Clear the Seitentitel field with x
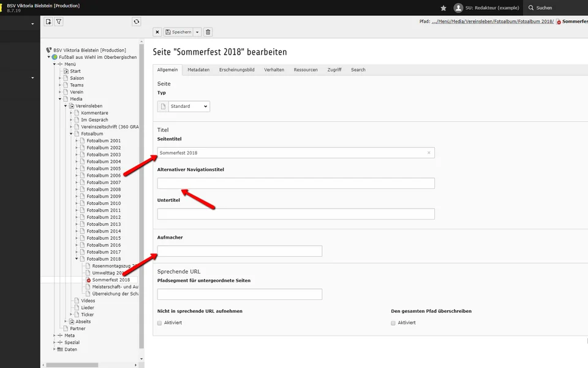588x368 pixels. pyautogui.click(x=429, y=153)
